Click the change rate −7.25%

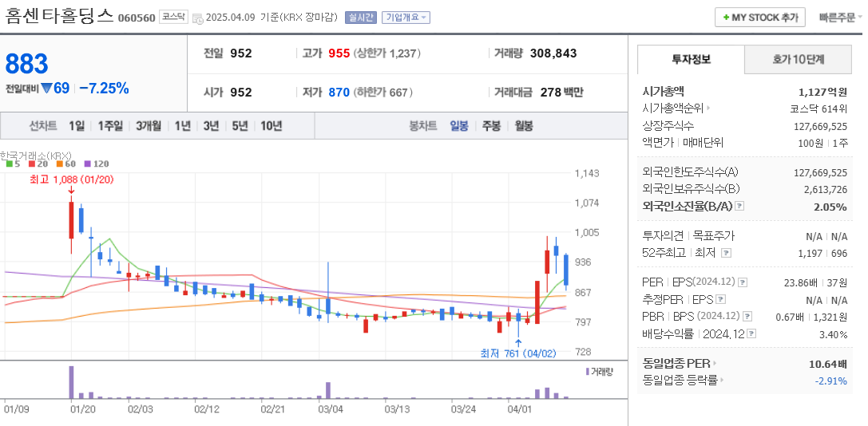point(104,88)
